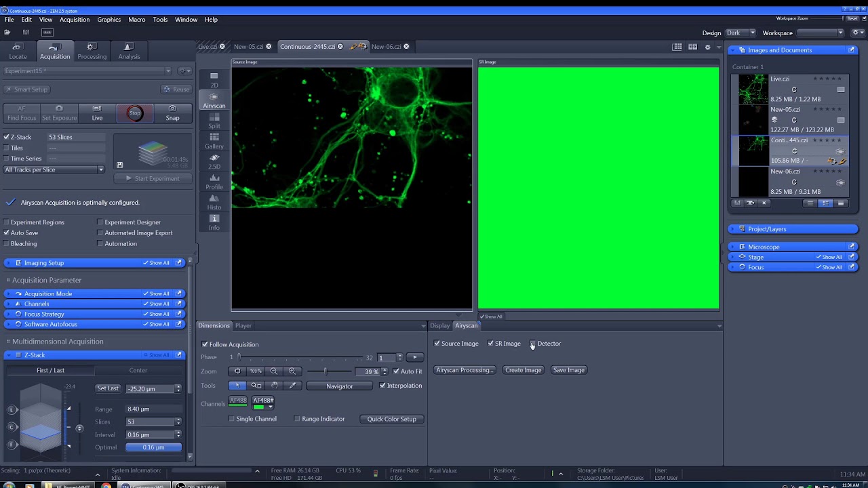Open the 2.5D view
This screenshot has width=868, height=488.
[214, 162]
